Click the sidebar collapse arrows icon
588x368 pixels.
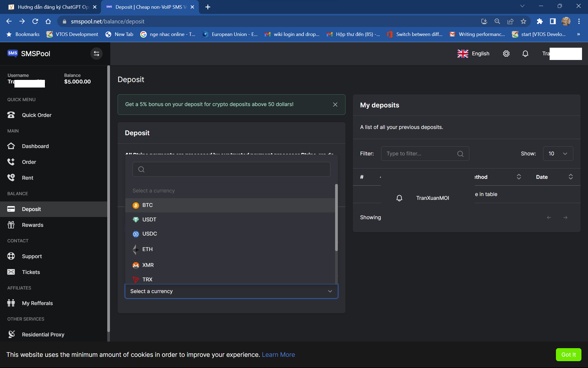96,54
